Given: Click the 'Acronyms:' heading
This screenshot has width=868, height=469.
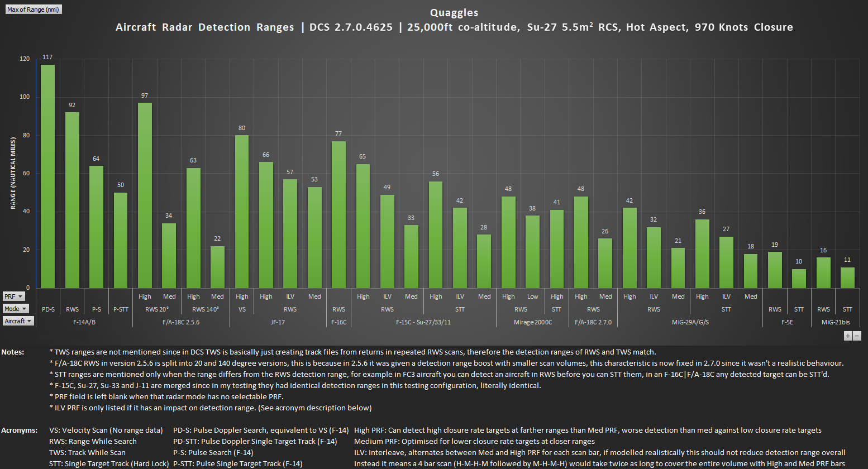Looking at the screenshot, I should coord(20,430).
